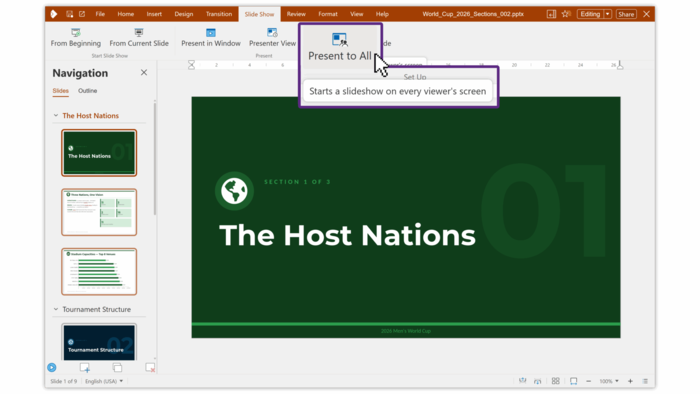
Task: Switch to slide sorter grid view
Action: tap(555, 381)
